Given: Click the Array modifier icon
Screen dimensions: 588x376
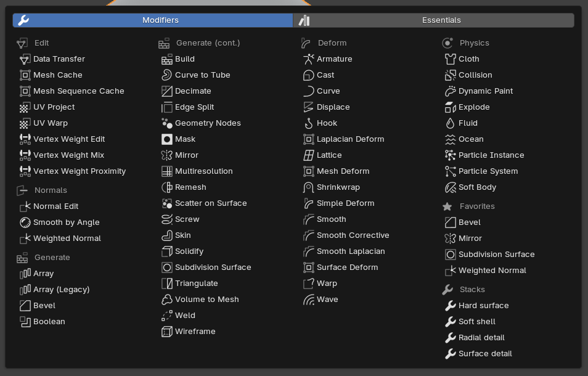Looking at the screenshot, I should [25, 274].
